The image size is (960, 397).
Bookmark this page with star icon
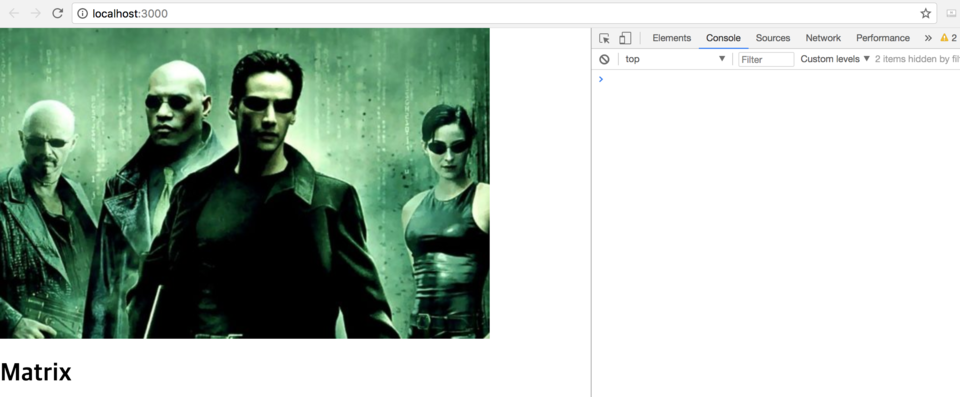pyautogui.click(x=925, y=13)
